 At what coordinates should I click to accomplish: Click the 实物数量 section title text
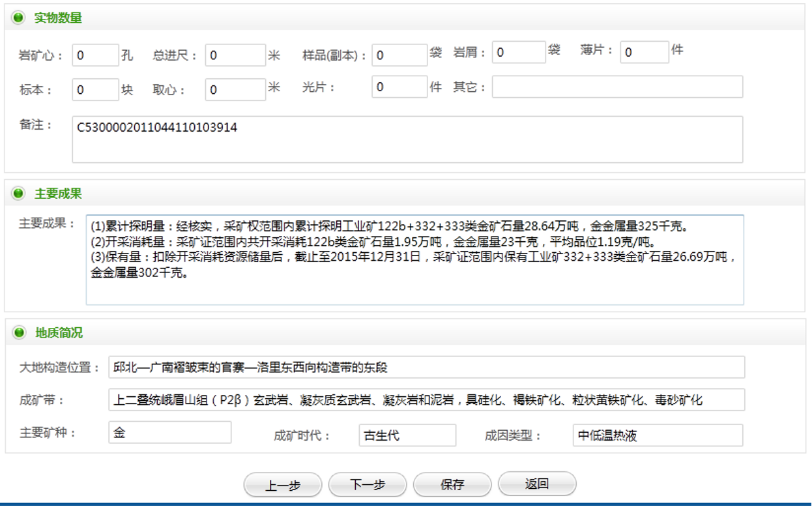pos(59,18)
